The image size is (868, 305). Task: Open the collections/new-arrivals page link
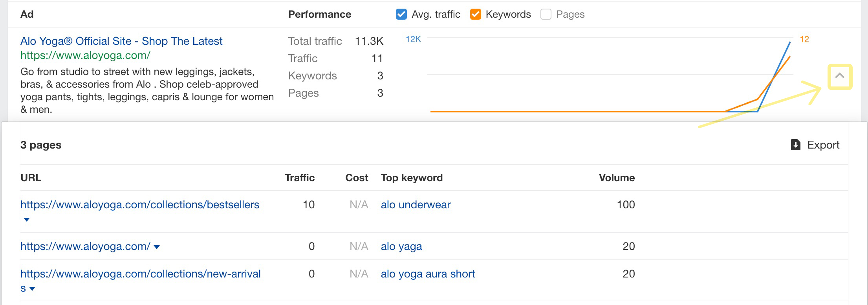[x=141, y=274]
